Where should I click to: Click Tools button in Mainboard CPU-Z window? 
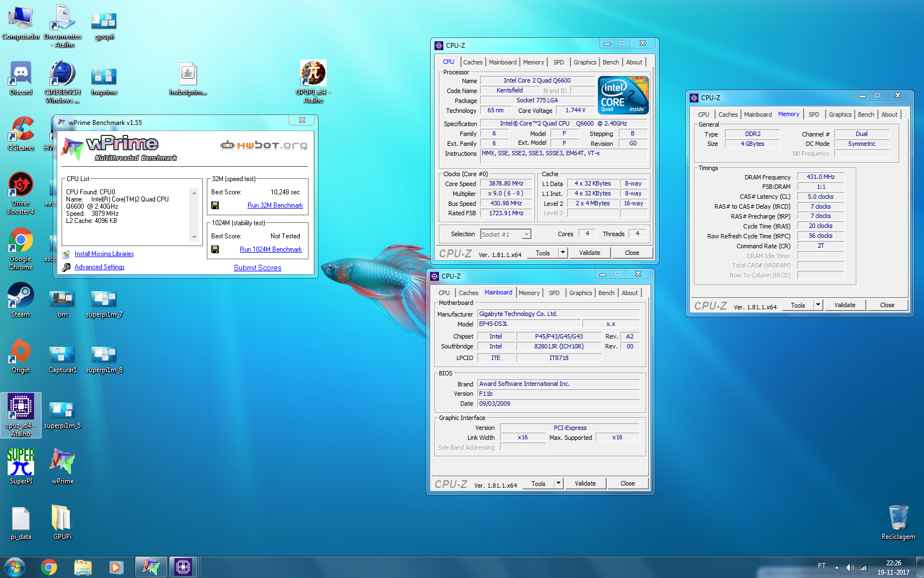[x=538, y=483]
